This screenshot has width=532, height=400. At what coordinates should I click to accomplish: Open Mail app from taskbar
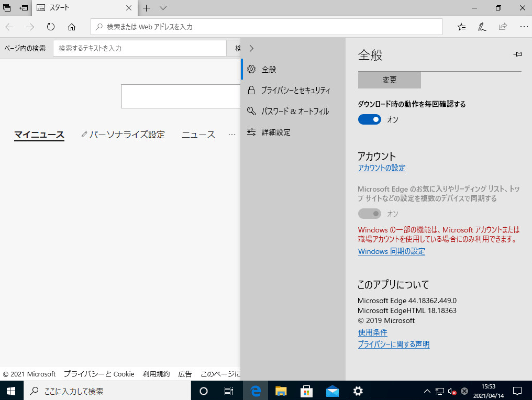coord(332,391)
